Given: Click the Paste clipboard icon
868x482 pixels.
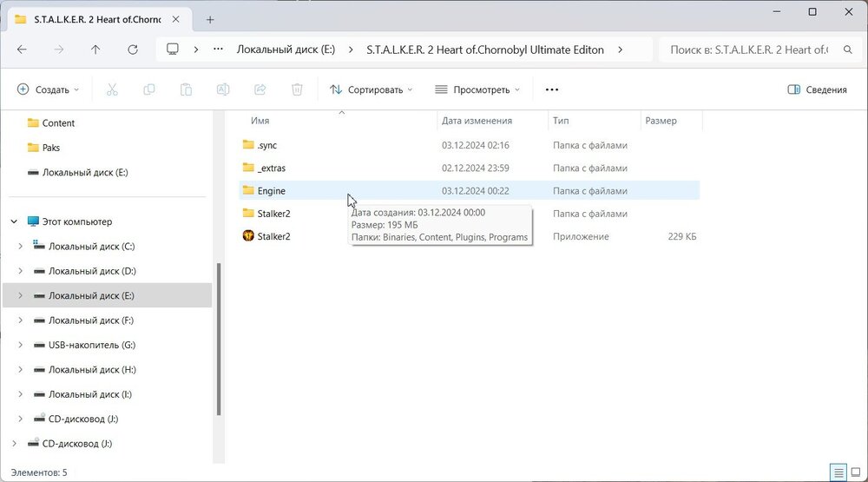Looking at the screenshot, I should 186,89.
